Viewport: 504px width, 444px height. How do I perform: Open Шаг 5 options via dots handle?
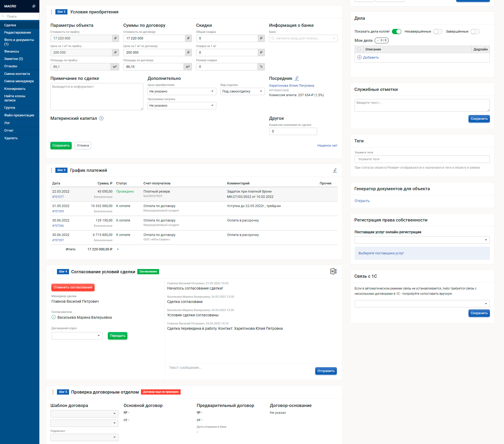click(53, 392)
